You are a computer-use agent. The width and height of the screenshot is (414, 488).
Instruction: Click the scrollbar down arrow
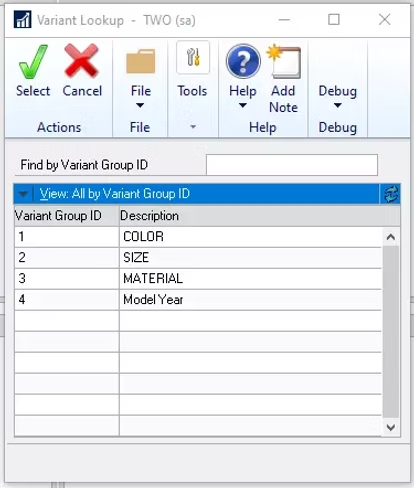391,427
